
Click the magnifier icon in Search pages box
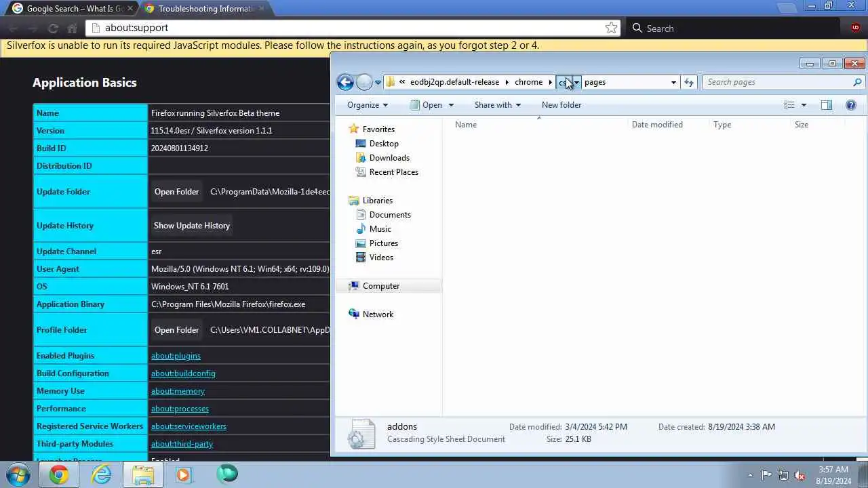coord(857,82)
